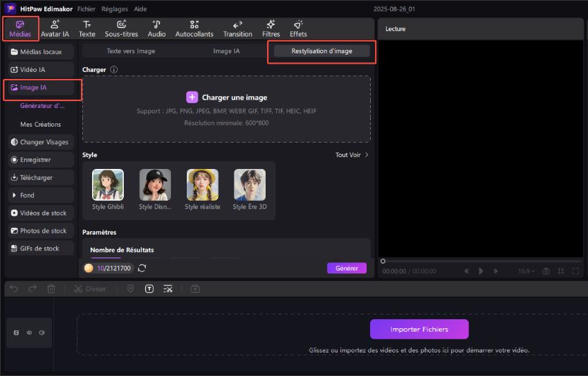Click the HitPaw Edimakor logo
588x376 pixels.
tap(10, 8)
